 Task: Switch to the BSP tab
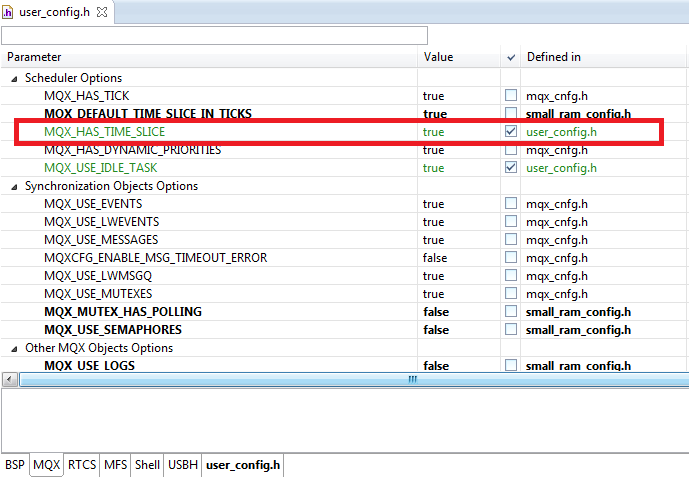click(x=15, y=465)
